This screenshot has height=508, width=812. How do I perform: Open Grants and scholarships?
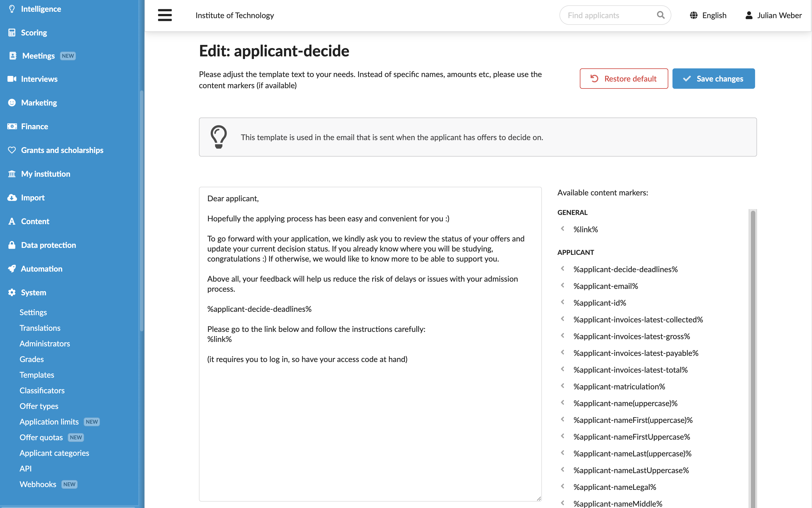(62, 150)
